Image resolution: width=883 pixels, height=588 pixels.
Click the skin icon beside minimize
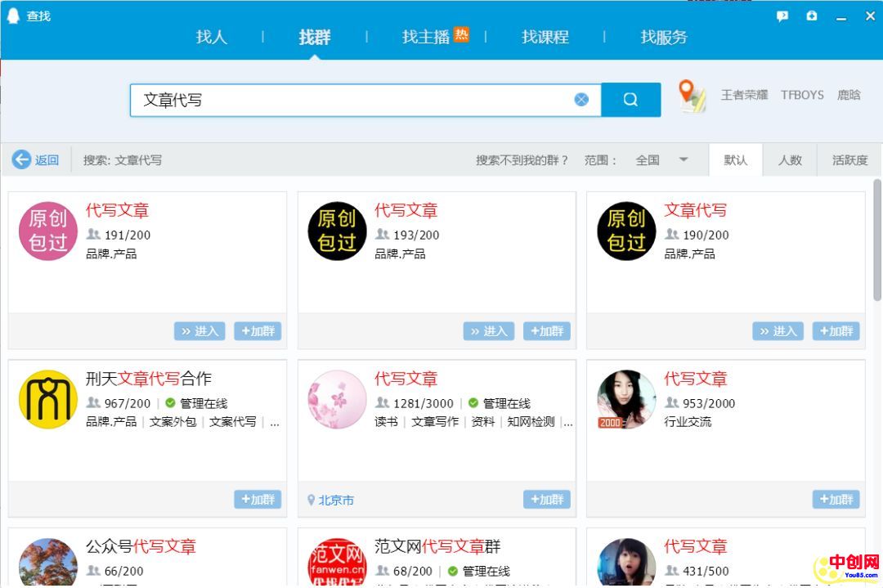point(811,16)
